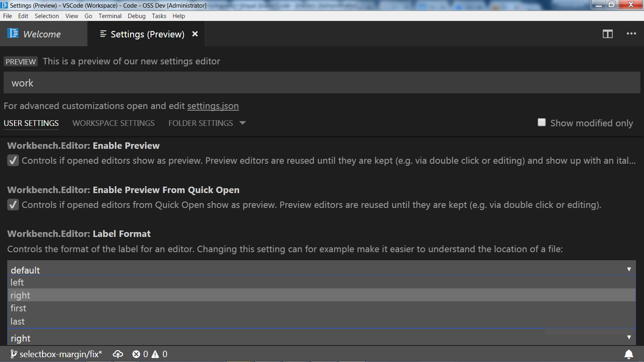The image size is (644, 362).
Task: Click the publish/sync cloud icon in status bar
Action: pyautogui.click(x=118, y=354)
